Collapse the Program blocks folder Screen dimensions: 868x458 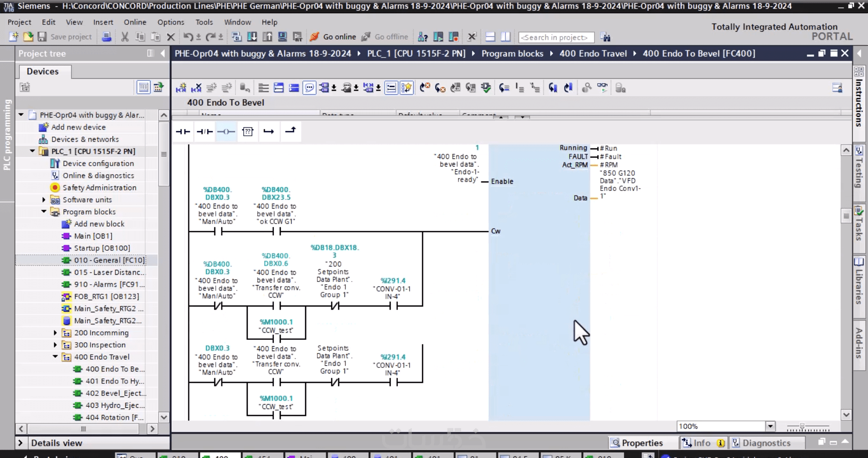44,211
